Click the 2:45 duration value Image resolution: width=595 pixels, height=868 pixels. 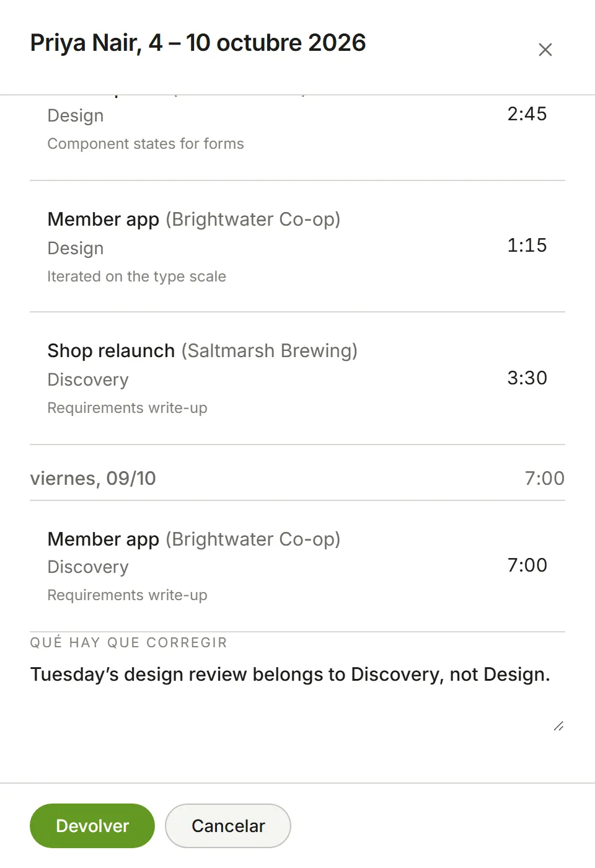click(x=527, y=114)
